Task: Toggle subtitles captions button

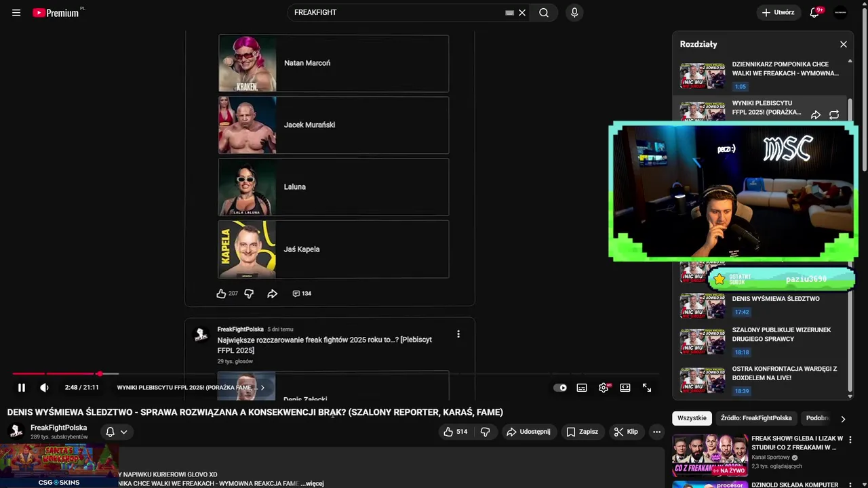Action: 582,388
